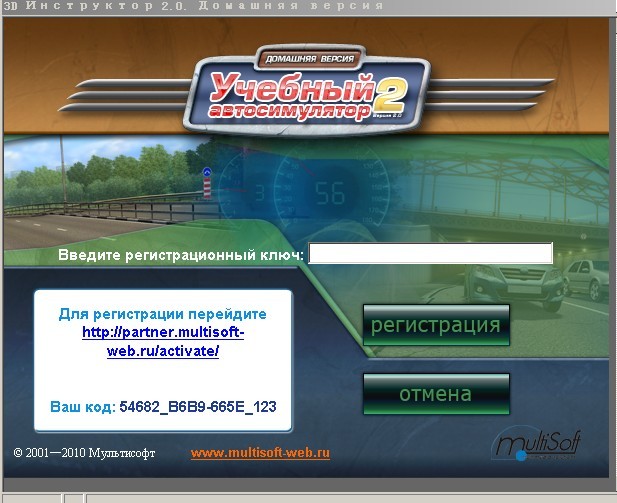Click the Введите регистрационный ключ label
The width and height of the screenshot is (617, 503).
pyautogui.click(x=181, y=255)
